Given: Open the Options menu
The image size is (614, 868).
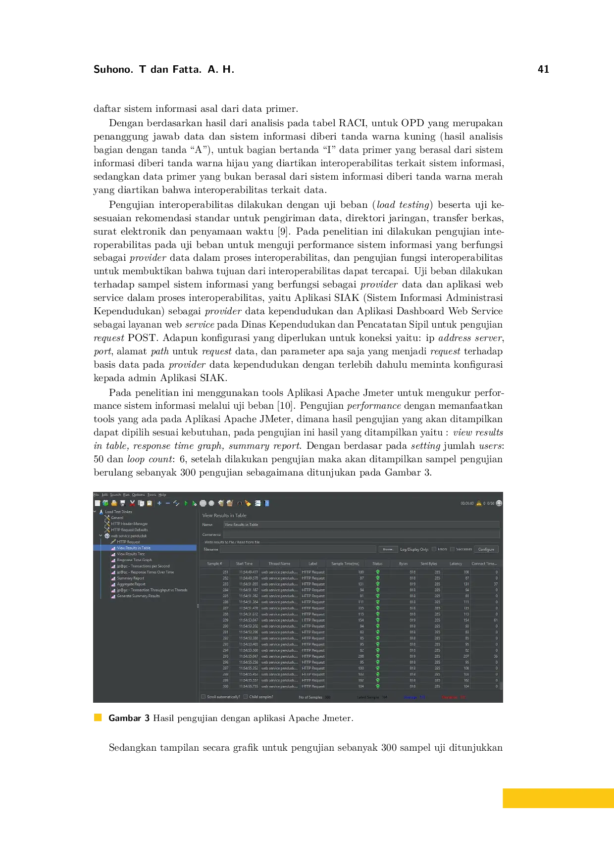Looking at the screenshot, I should click(138, 494).
